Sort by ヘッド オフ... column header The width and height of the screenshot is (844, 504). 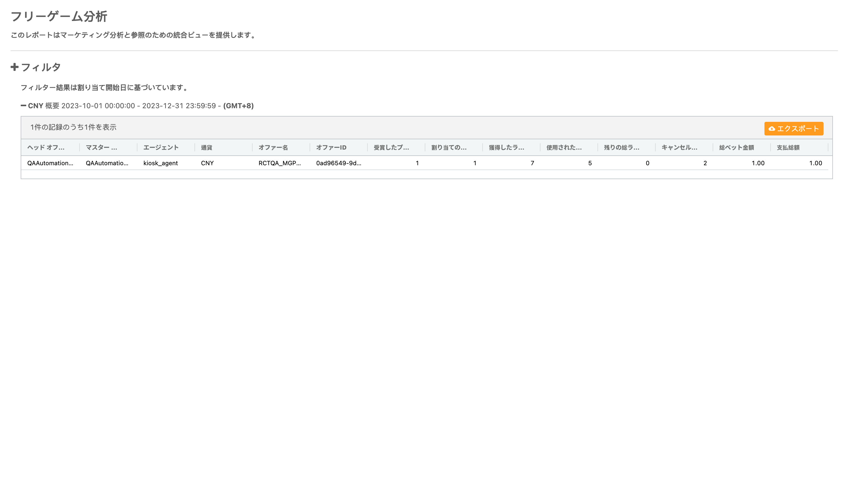tap(45, 147)
